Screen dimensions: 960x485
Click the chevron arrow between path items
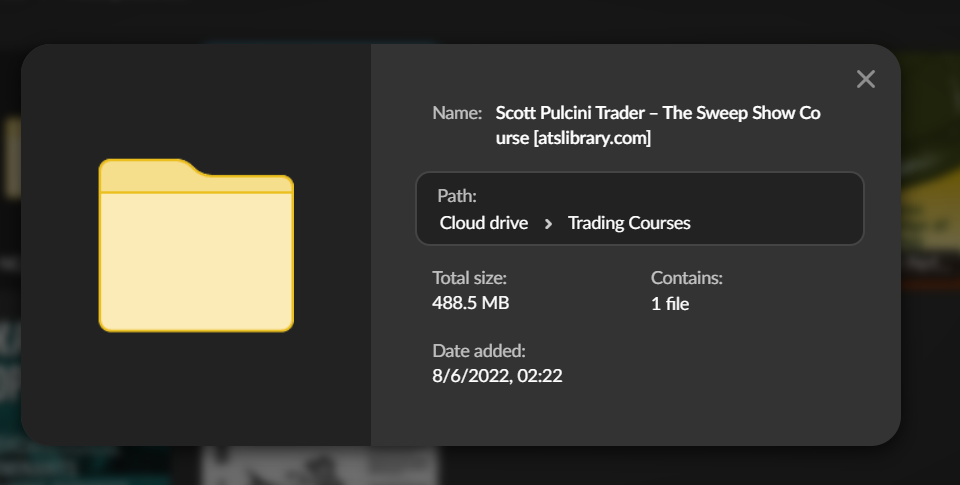(x=548, y=224)
